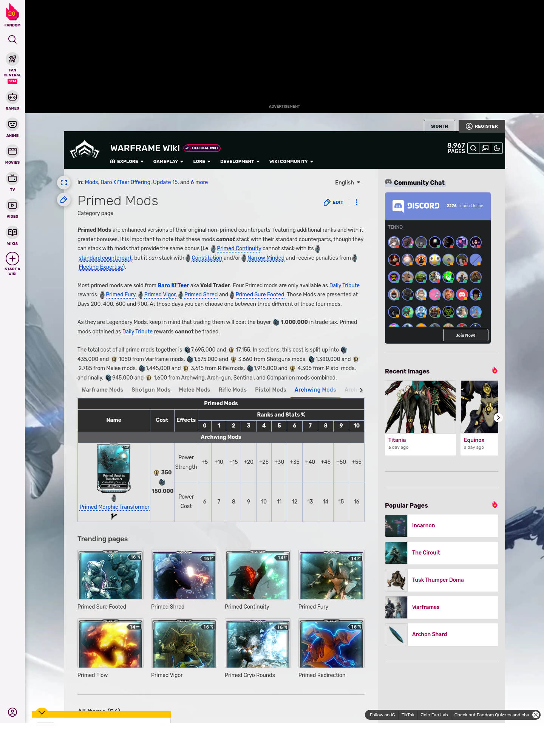Open the Tusk Thumper Doma popular page

(x=442, y=580)
